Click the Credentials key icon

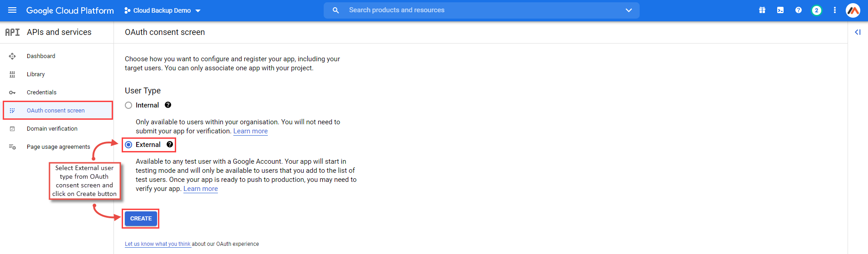(12, 93)
